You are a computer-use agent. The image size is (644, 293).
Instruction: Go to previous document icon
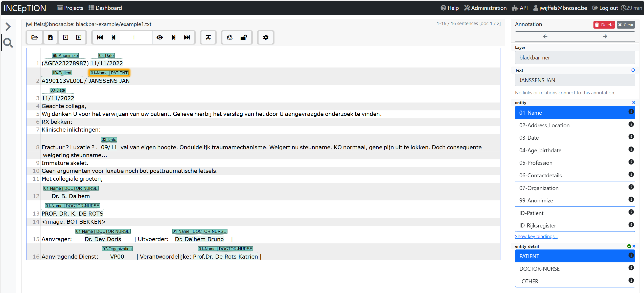pyautogui.click(x=66, y=37)
